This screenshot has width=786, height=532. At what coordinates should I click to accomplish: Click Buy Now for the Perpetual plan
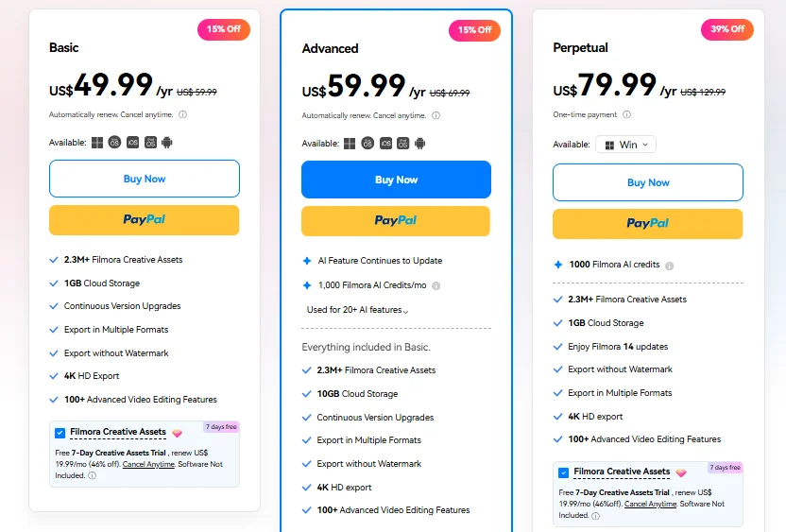[648, 182]
